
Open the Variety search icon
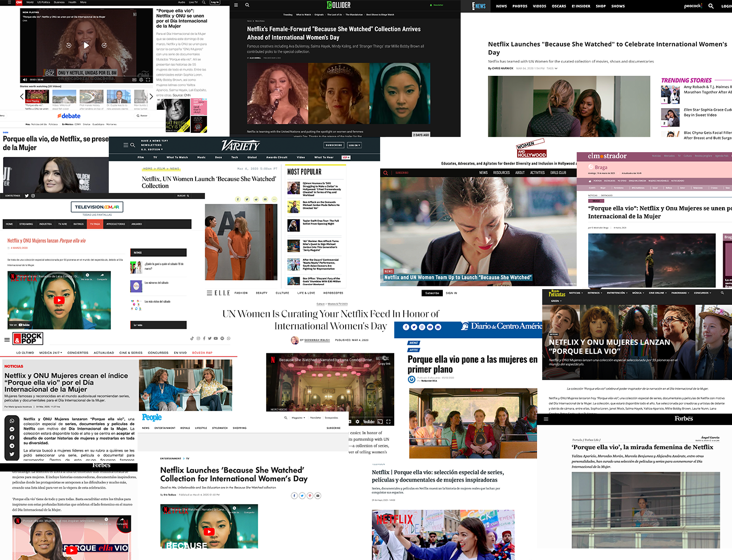[133, 145]
